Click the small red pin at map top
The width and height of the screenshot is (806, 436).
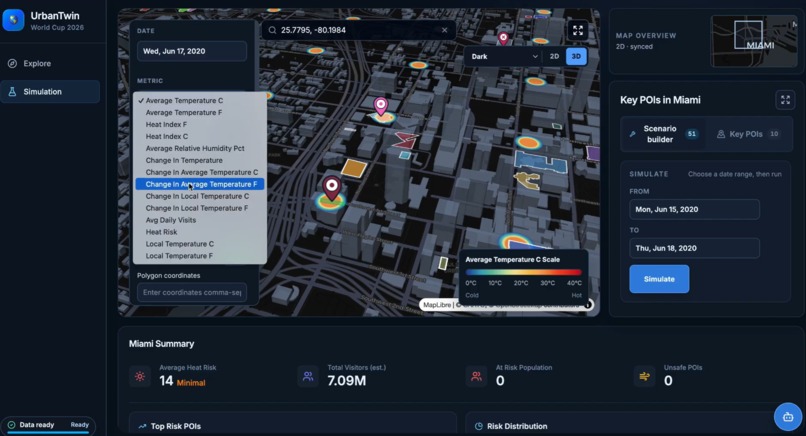tap(503, 38)
